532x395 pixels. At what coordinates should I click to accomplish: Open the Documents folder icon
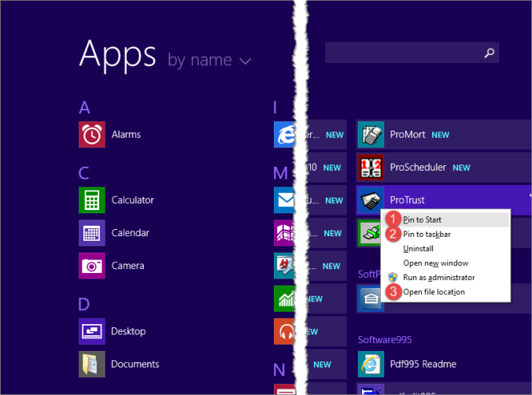pos(92,364)
